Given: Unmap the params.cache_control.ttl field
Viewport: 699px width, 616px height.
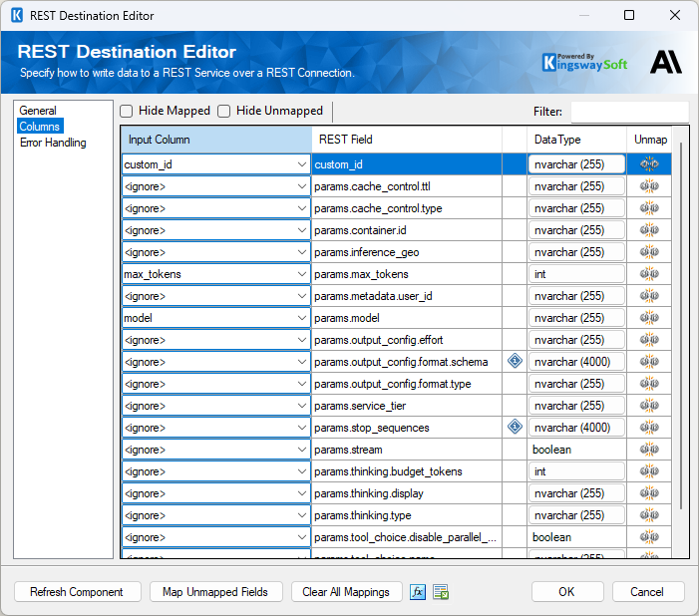Looking at the screenshot, I should [x=649, y=185].
